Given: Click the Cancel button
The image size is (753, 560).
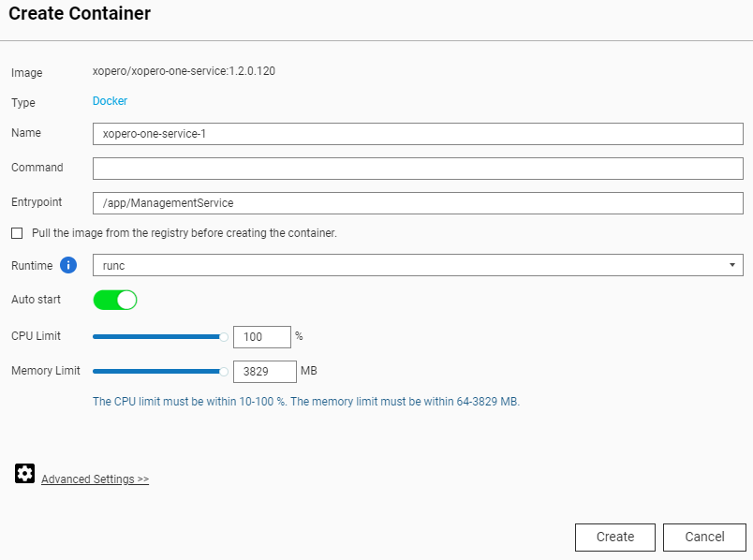Looking at the screenshot, I should (704, 537).
